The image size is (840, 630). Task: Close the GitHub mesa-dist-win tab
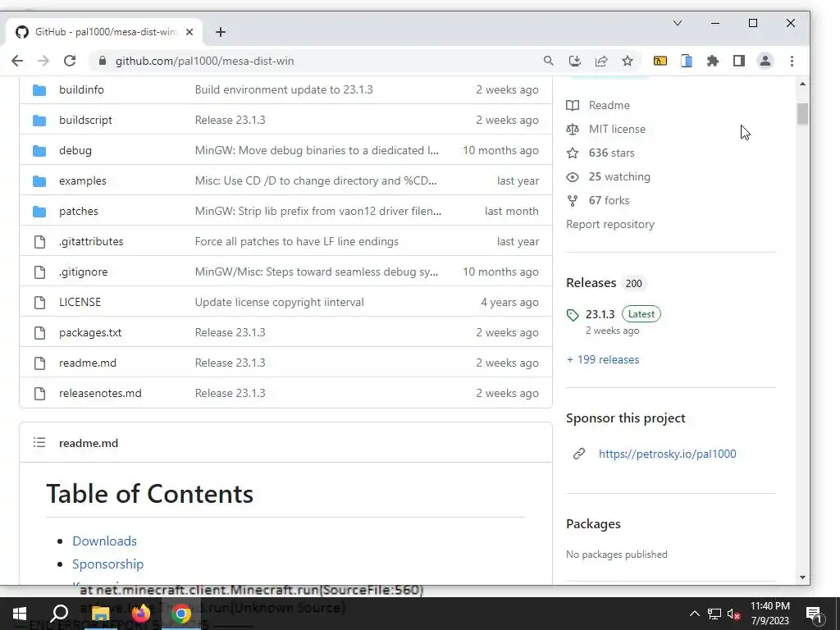189,32
